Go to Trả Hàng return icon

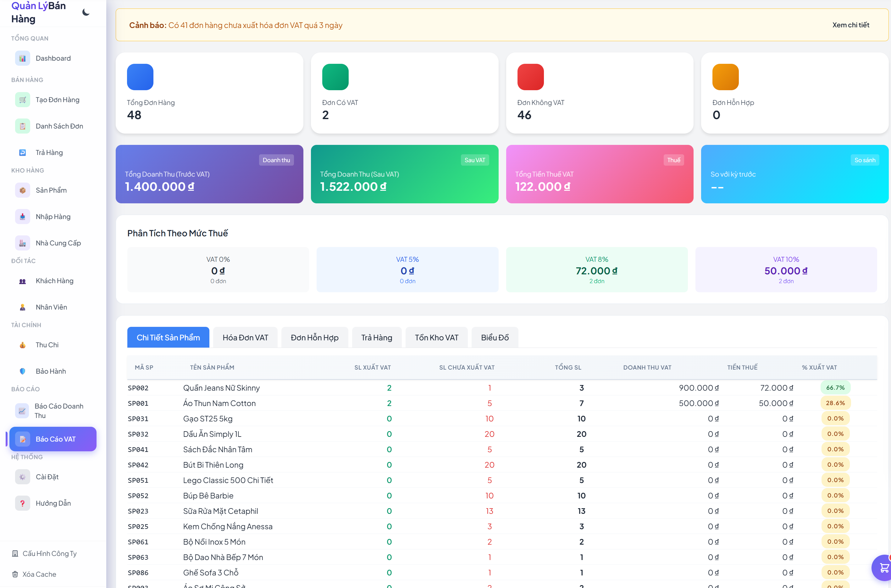tap(23, 153)
